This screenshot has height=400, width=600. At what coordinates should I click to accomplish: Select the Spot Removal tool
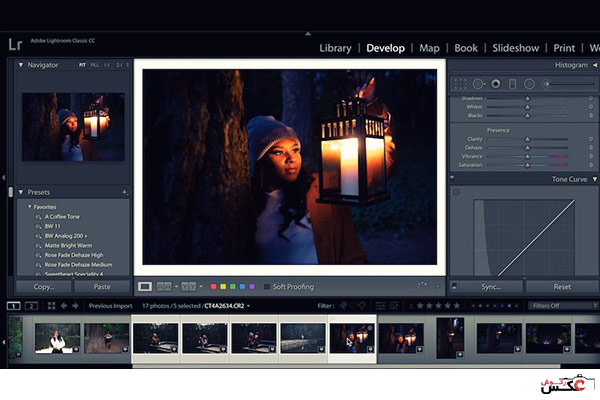click(478, 84)
